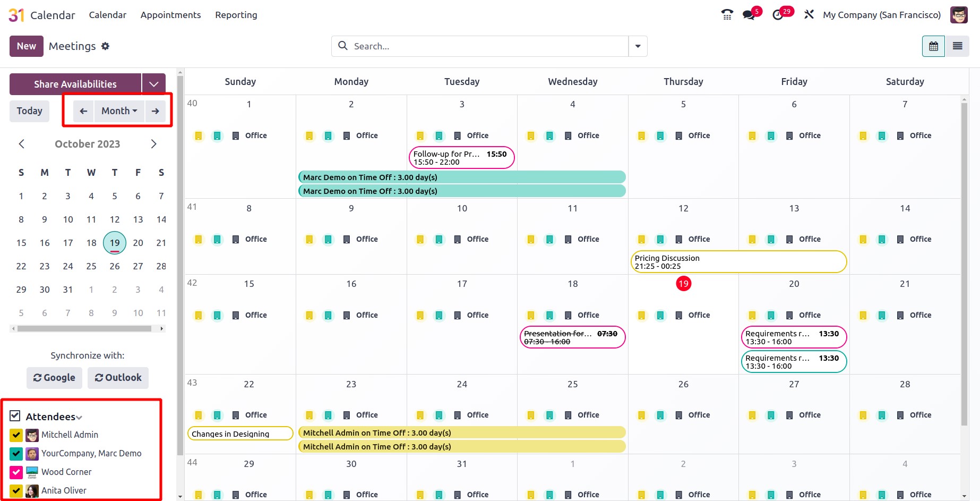Uncheck Anita Oliver attendee checkbox
This screenshot has height=501, width=980.
tap(16, 491)
